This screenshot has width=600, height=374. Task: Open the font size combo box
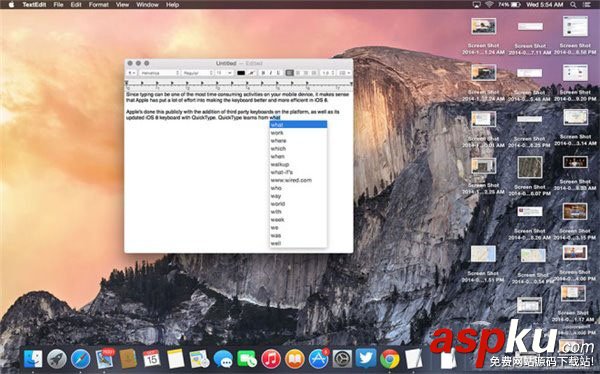click(x=224, y=73)
